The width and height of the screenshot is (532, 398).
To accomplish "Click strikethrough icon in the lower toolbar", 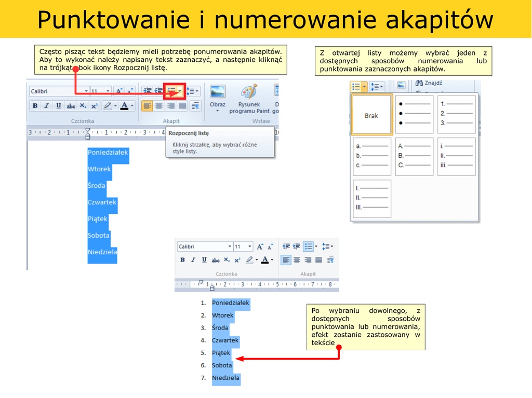I will (x=216, y=260).
